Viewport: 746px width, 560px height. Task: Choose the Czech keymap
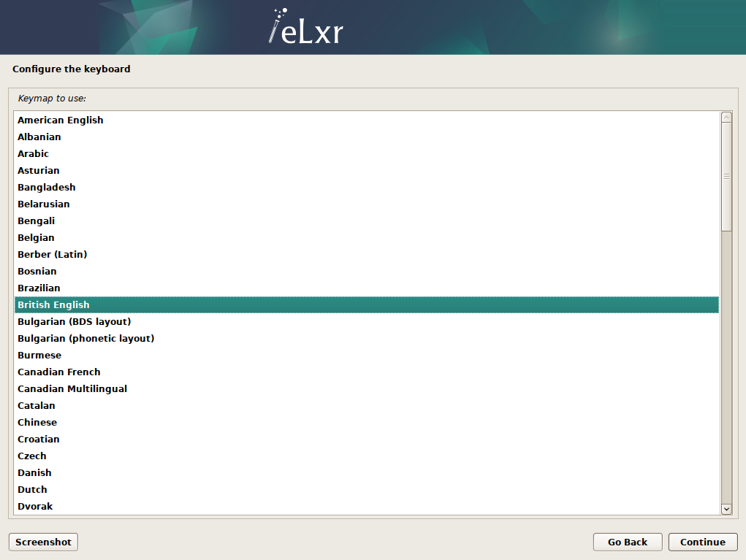click(32, 456)
